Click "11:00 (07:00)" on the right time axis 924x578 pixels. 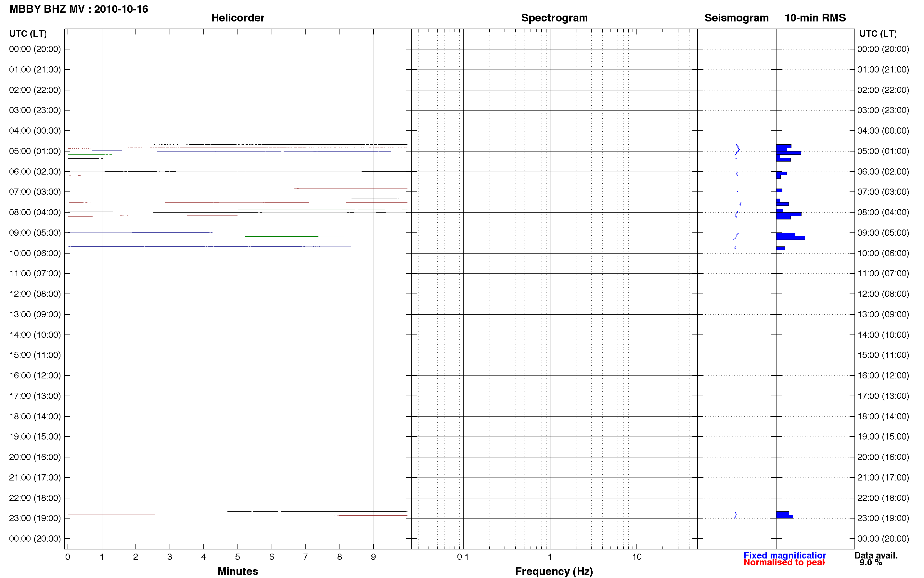[x=883, y=273]
